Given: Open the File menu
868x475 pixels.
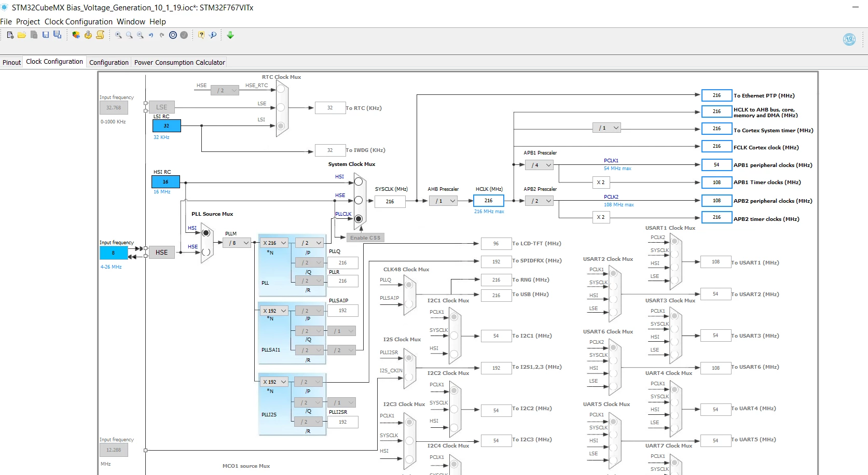Looking at the screenshot, I should click(6, 22).
